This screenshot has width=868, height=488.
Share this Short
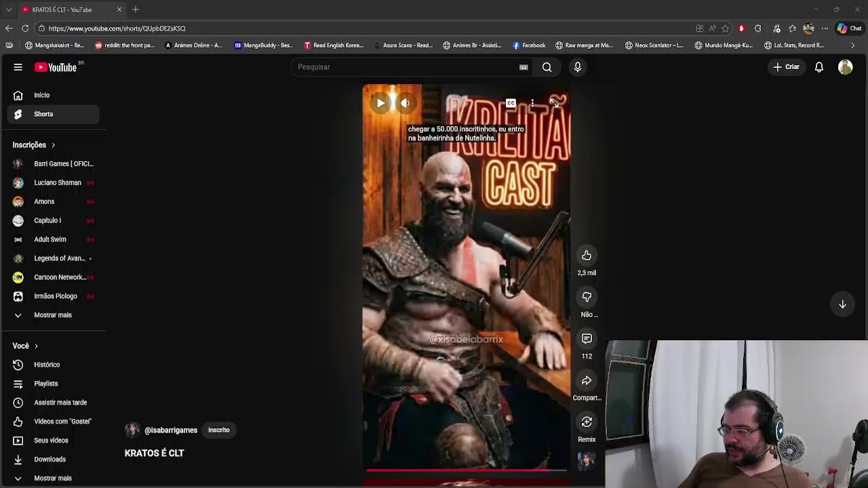587,381
